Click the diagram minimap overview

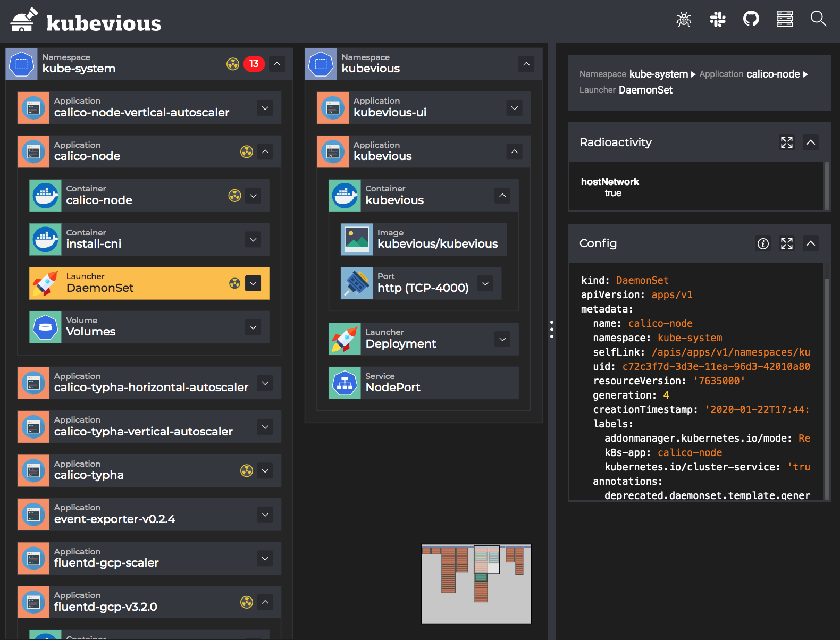476,584
